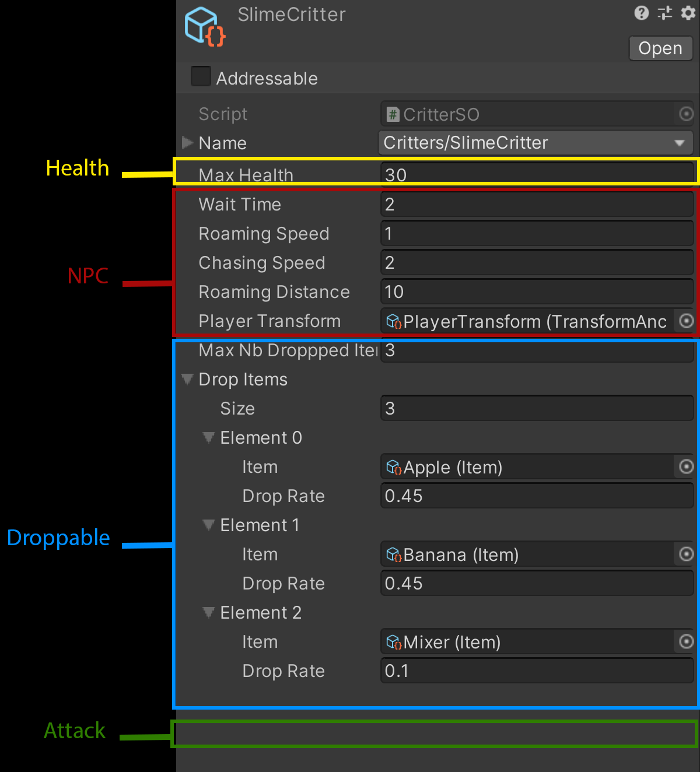Image resolution: width=700 pixels, height=772 pixels.
Task: Enable the Addressable checkbox
Action: [x=201, y=76]
